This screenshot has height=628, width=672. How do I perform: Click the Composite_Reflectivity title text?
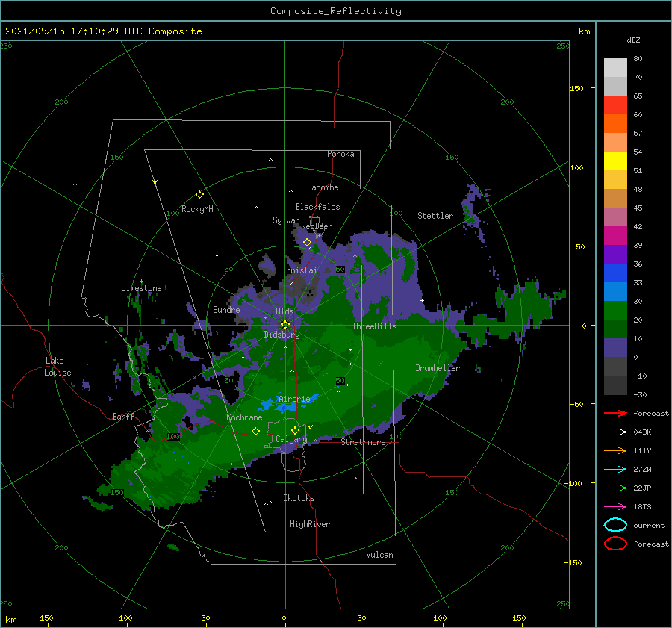tap(335, 11)
